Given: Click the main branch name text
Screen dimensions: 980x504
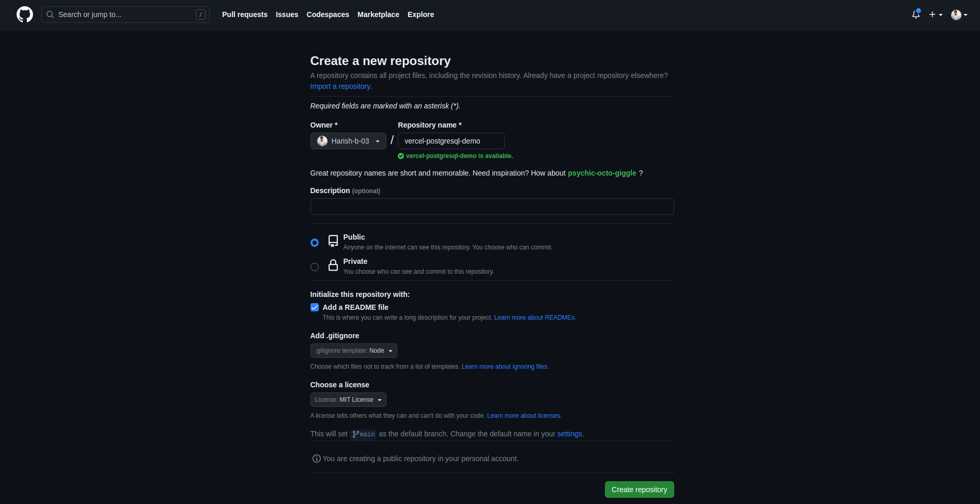Looking at the screenshot, I should 367,434.
